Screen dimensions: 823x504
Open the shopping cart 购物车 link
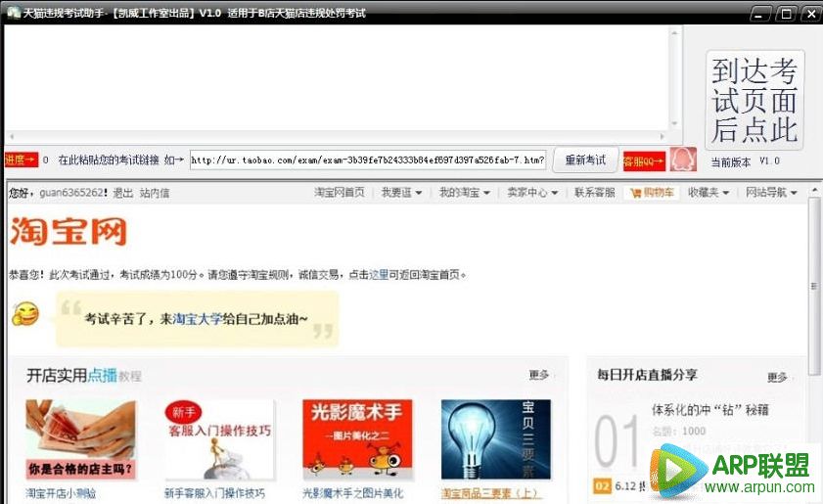pos(652,193)
